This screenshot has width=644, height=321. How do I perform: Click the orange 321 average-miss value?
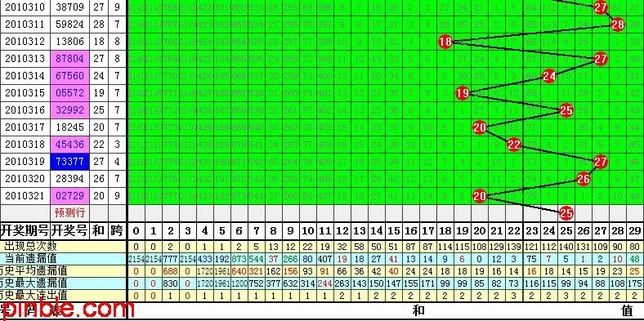[x=257, y=271]
